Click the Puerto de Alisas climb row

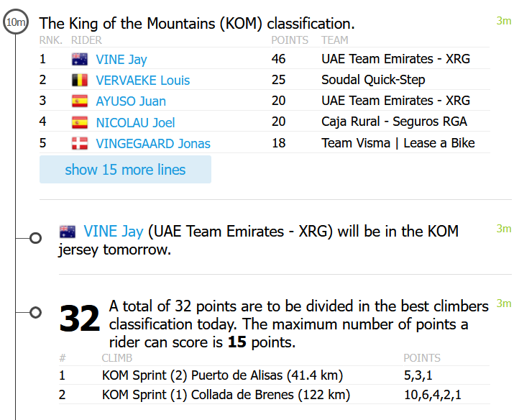[222, 375]
